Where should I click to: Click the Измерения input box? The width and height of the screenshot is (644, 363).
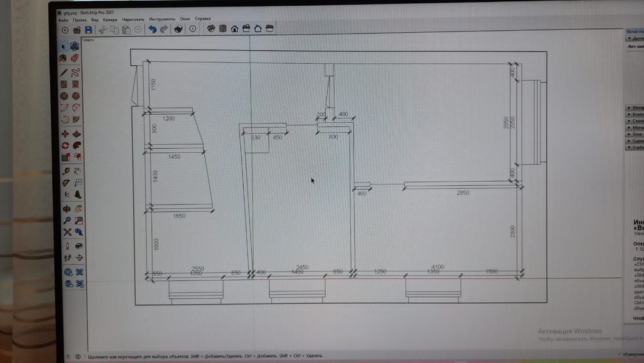[634, 354]
